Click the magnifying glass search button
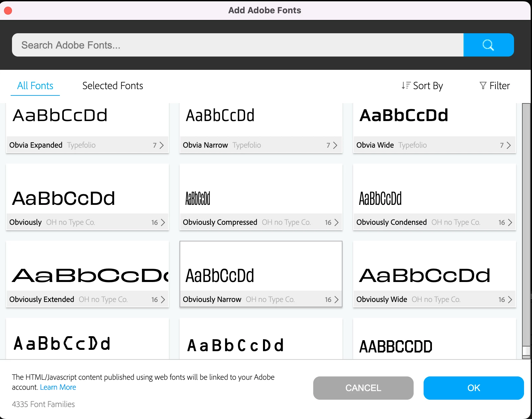The image size is (532, 419). pyautogui.click(x=488, y=45)
